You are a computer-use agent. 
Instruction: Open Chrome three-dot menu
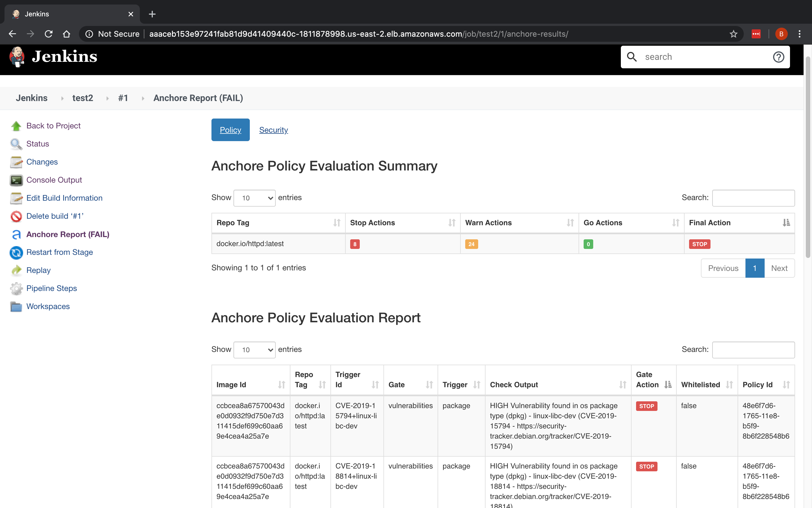coord(800,34)
